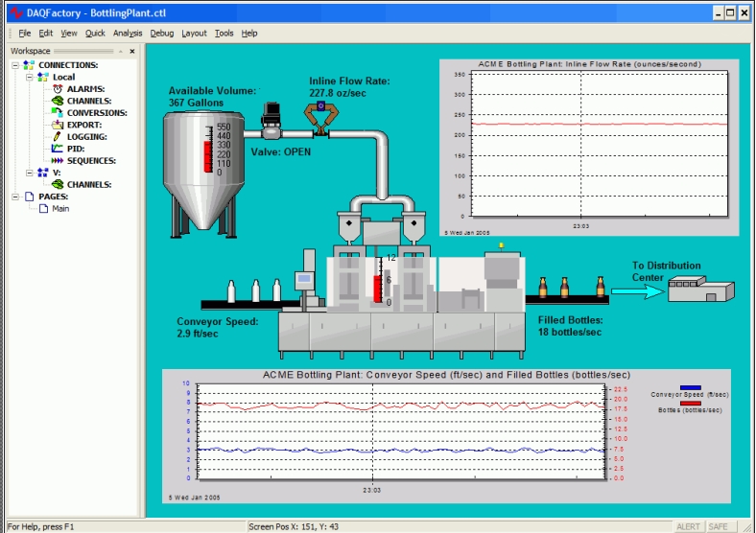756x533 pixels.
Task: Open the View menu
Action: (69, 33)
